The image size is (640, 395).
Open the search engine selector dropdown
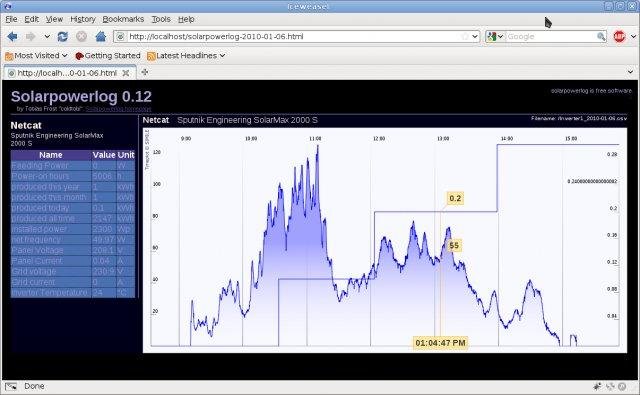[x=495, y=36]
